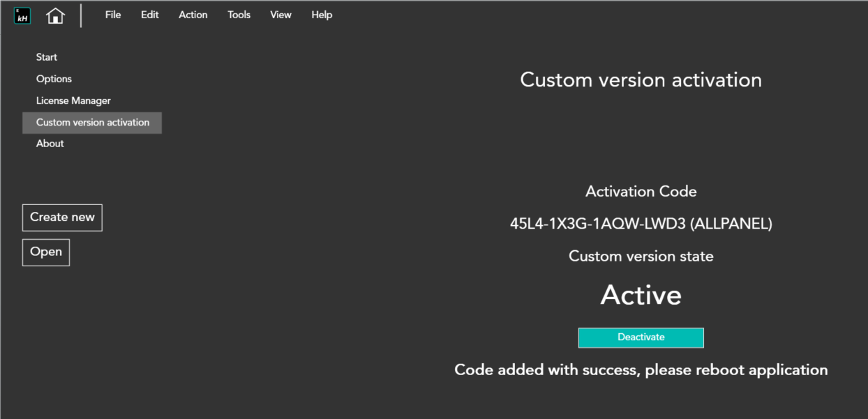Open the View menu
This screenshot has width=868, height=419.
280,15
